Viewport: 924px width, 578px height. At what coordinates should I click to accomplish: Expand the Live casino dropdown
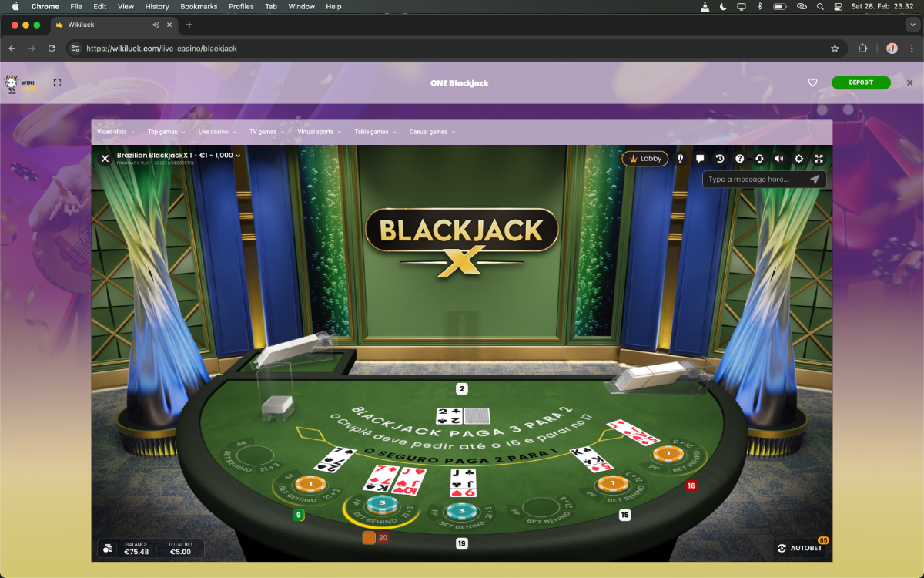click(217, 132)
